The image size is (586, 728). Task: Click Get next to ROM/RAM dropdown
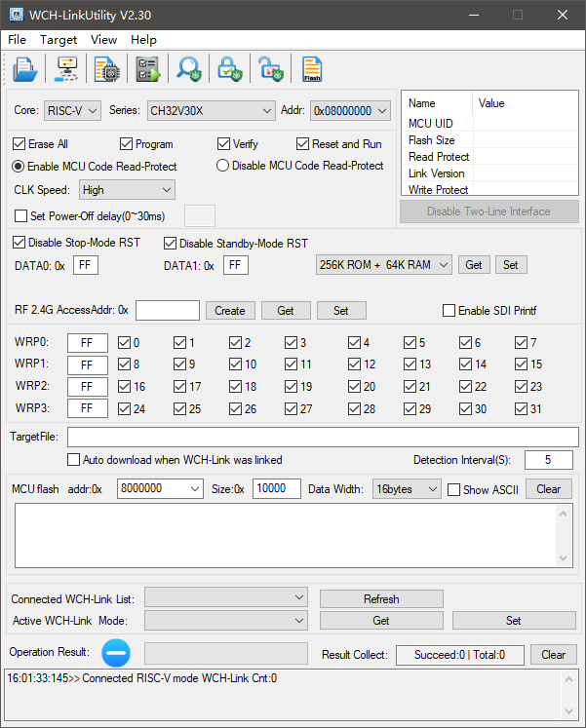click(474, 265)
